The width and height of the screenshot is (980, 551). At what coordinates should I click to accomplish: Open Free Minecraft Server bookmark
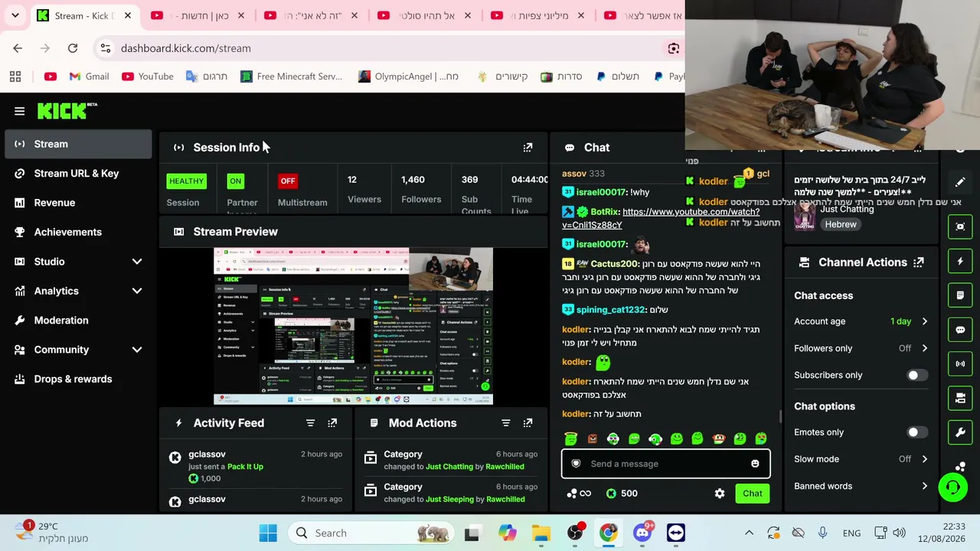pos(291,77)
